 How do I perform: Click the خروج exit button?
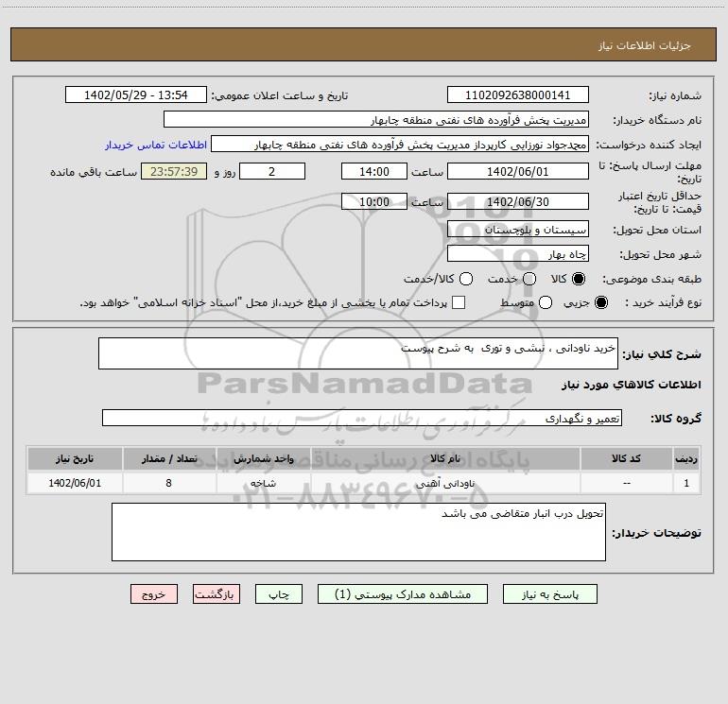(154, 594)
